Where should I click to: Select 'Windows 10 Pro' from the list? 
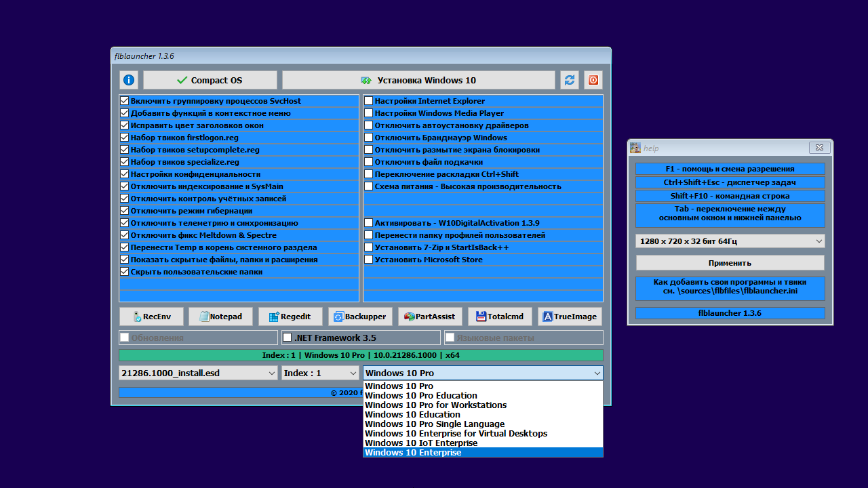click(x=483, y=386)
